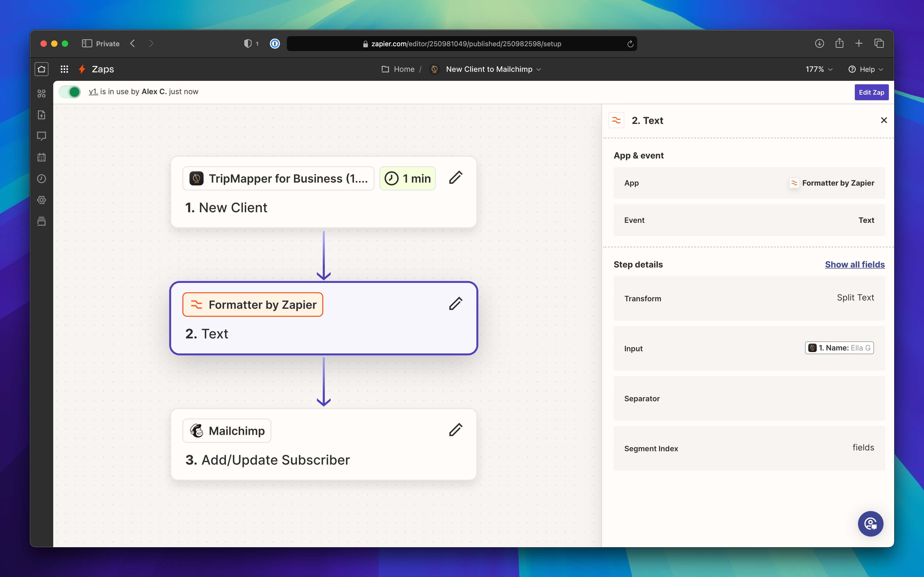The width and height of the screenshot is (924, 577).
Task: Open comments icon in left sidebar
Action: (x=41, y=136)
